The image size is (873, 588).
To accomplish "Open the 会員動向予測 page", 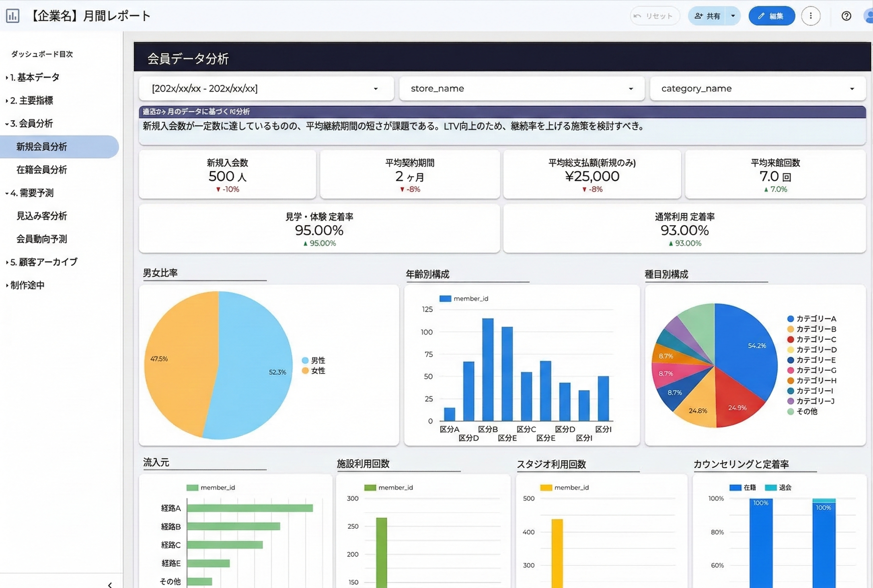I will click(x=42, y=239).
